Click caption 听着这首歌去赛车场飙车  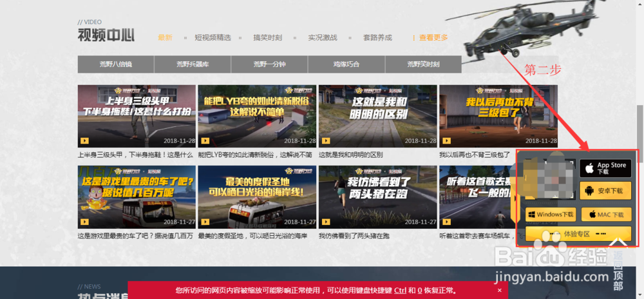pyautogui.click(x=477, y=236)
